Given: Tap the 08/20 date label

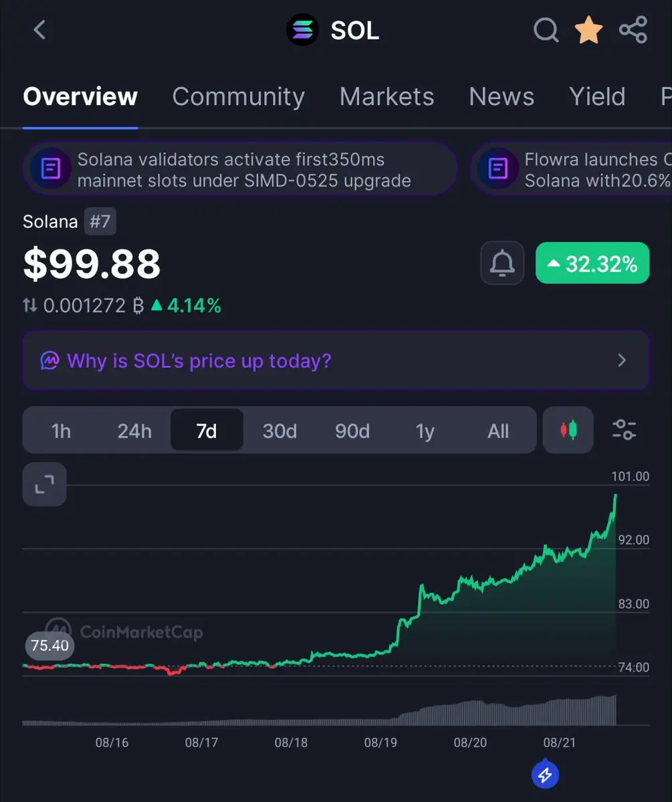Looking at the screenshot, I should (x=470, y=742).
